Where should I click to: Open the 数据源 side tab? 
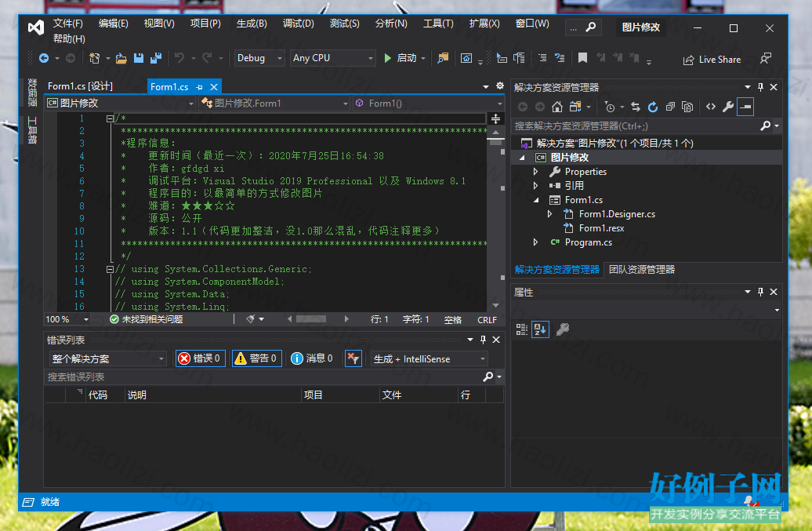click(32, 93)
